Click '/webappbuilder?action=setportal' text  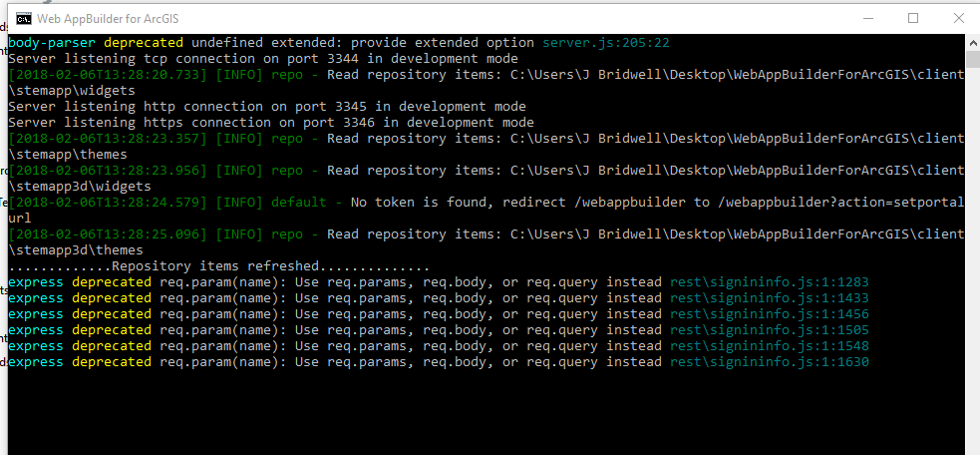[x=840, y=203]
